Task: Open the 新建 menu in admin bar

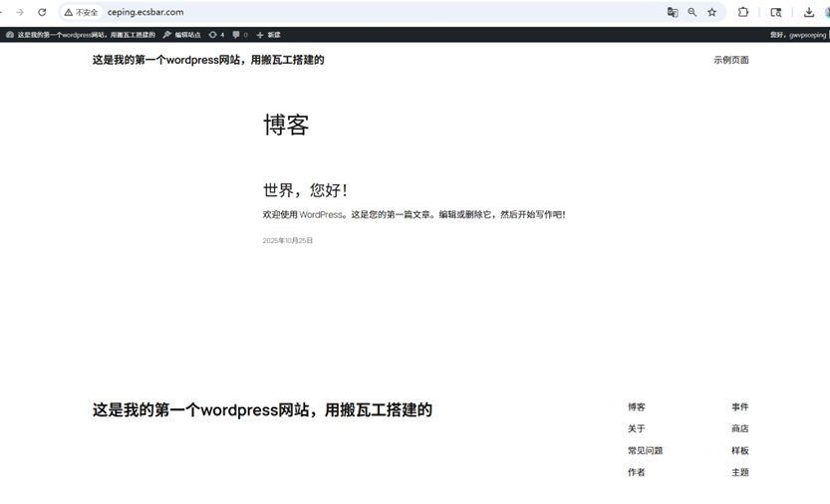Action: (269, 35)
